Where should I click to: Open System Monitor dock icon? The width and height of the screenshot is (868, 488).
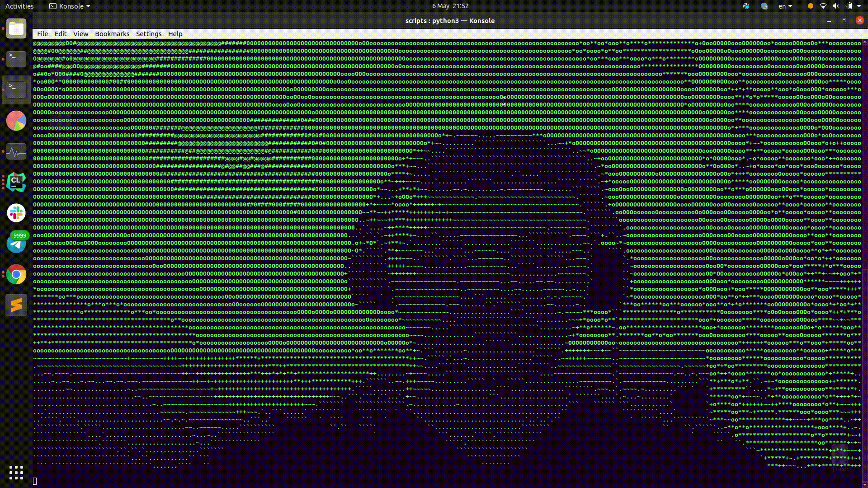[16, 152]
